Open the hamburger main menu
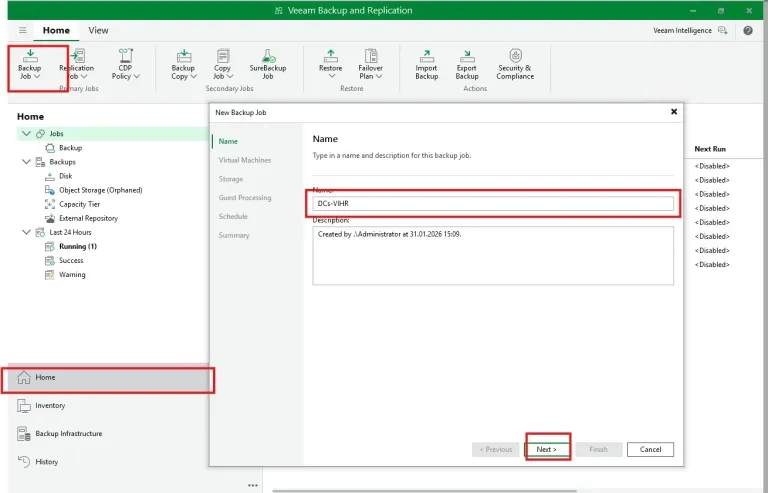The image size is (768, 493). click(23, 31)
